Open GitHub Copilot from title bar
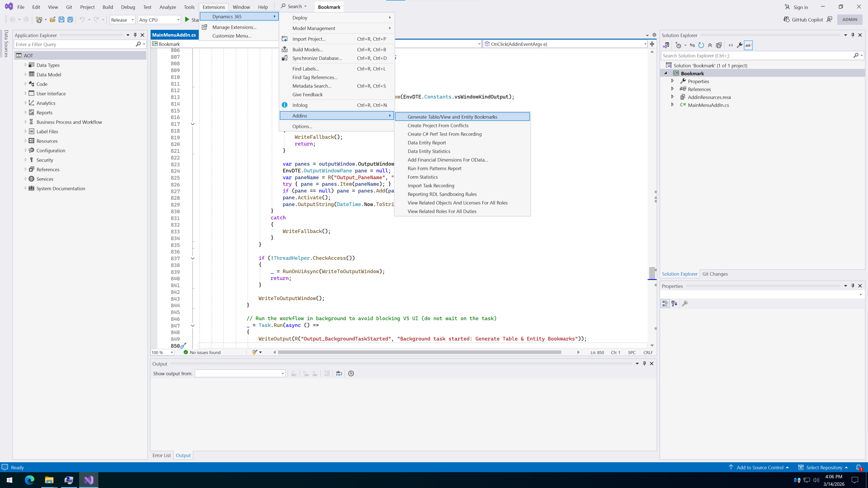The image size is (868, 488). tap(803, 19)
